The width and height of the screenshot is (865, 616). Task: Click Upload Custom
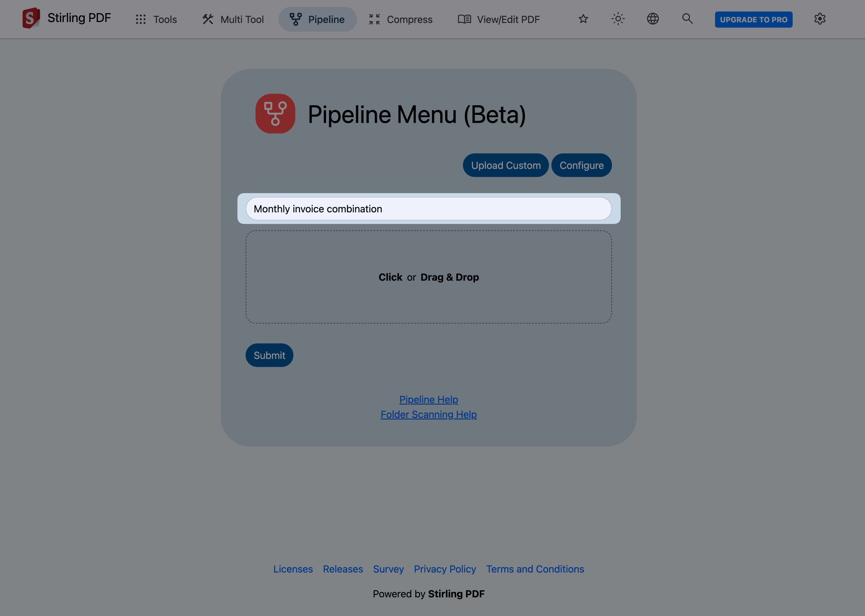[505, 165]
